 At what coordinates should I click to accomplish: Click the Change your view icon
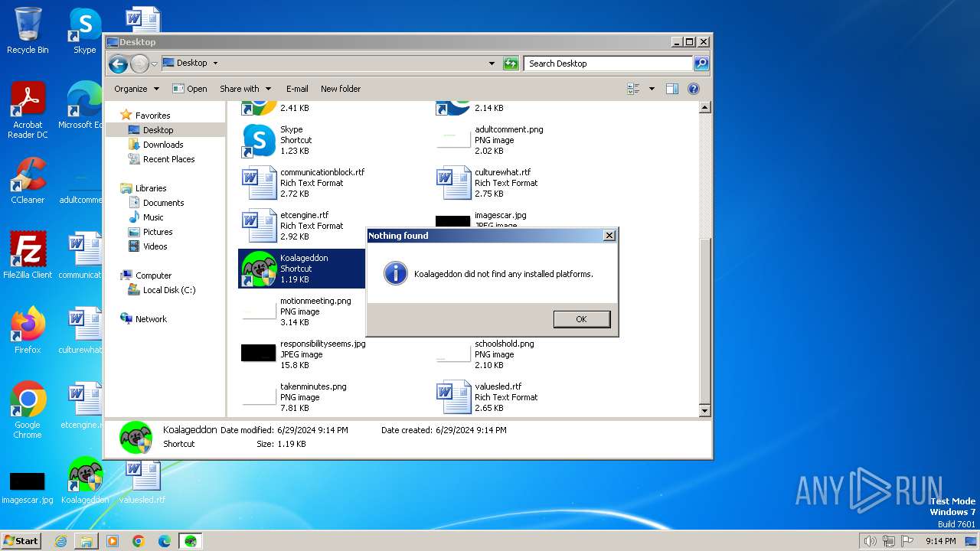tap(633, 89)
